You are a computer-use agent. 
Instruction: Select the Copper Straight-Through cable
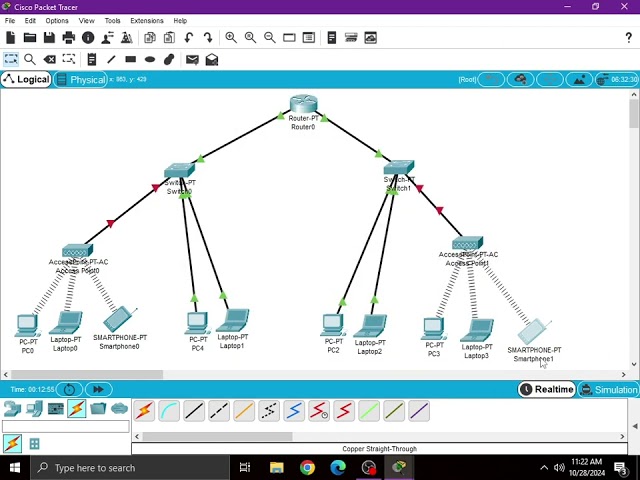click(194, 411)
